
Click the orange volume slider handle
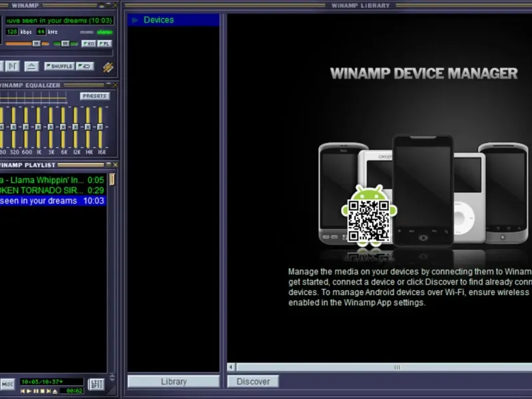[37, 43]
